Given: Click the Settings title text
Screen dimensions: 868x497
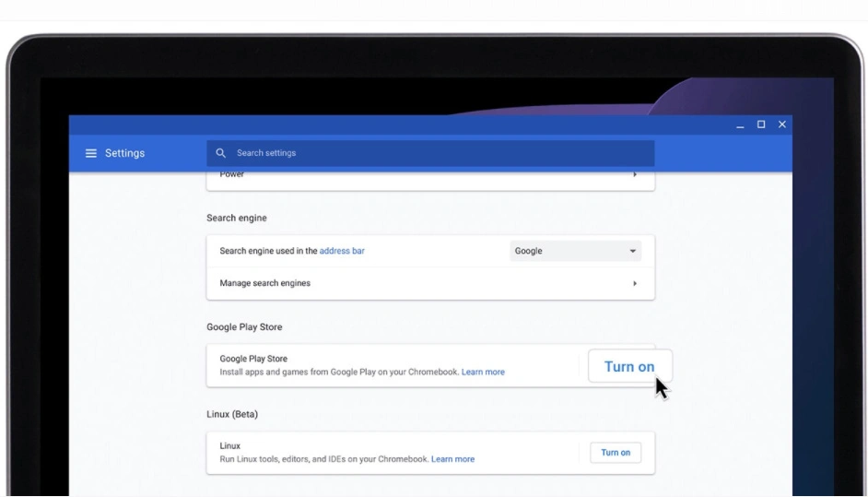Looking at the screenshot, I should click(124, 153).
